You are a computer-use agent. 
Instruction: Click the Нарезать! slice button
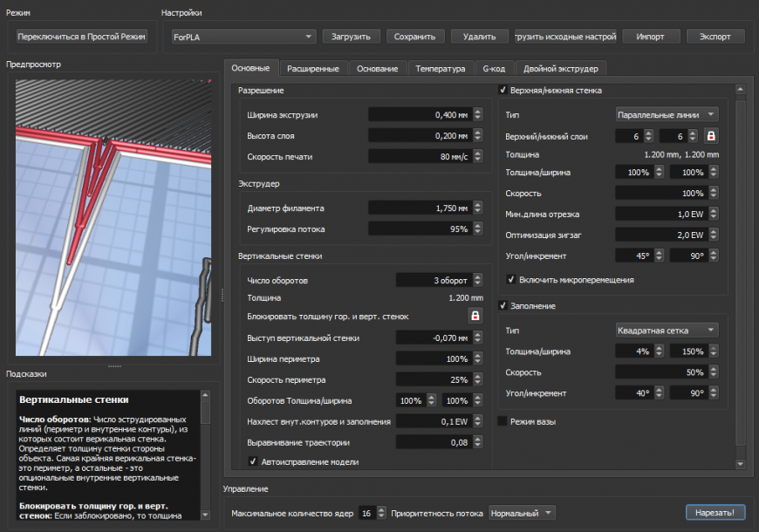pos(715,513)
